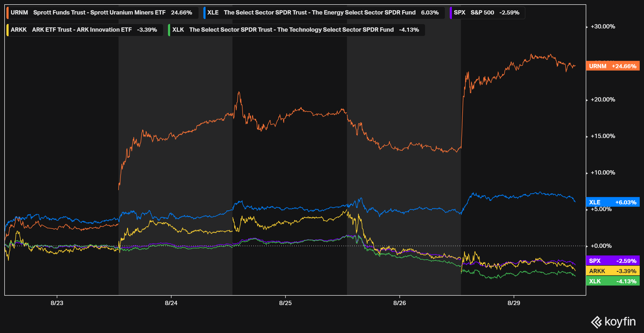
Task: Click the +20.00% y-axis label
Action: pos(603,100)
